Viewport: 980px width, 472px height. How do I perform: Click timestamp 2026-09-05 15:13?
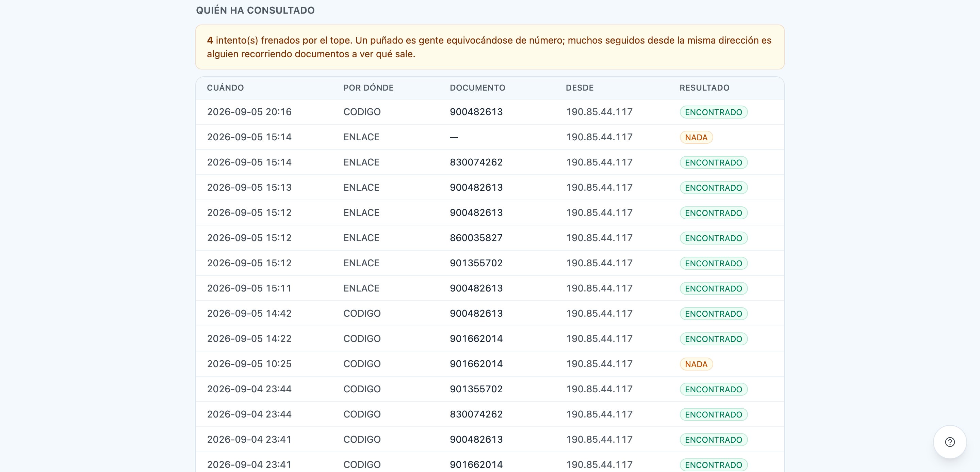249,187
